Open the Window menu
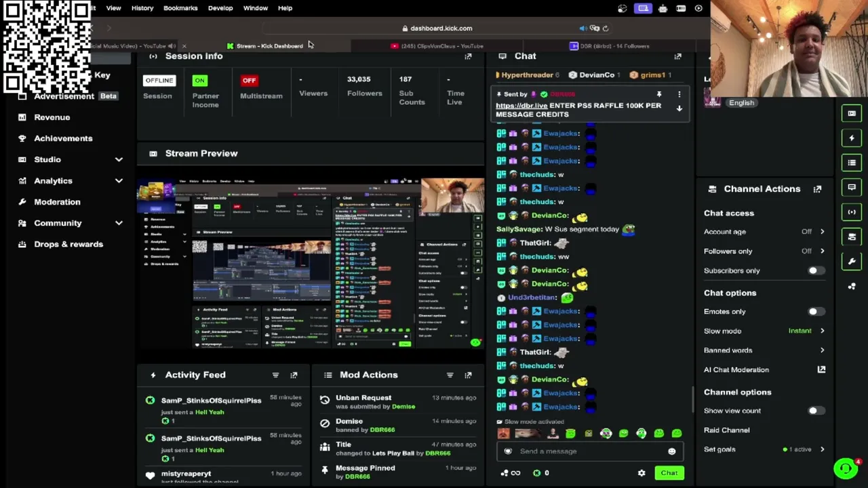 256,8
